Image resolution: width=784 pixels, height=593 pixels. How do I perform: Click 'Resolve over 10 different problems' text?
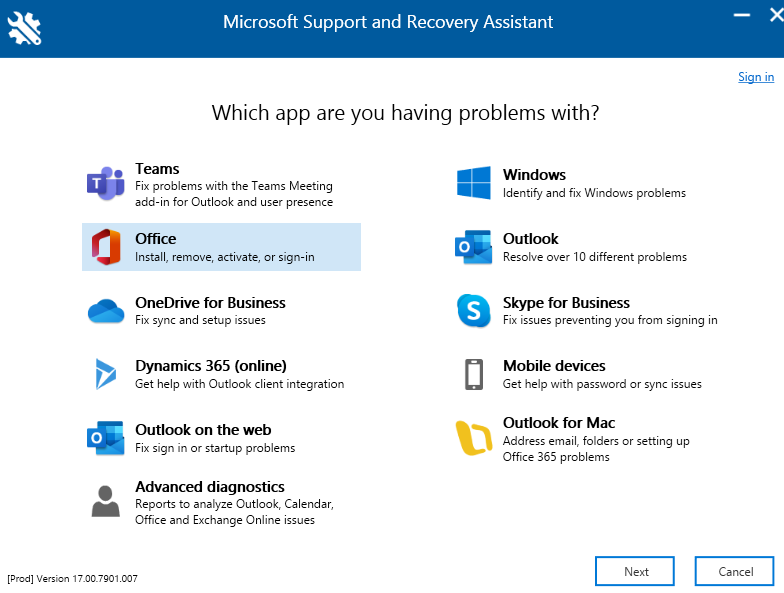pos(594,257)
